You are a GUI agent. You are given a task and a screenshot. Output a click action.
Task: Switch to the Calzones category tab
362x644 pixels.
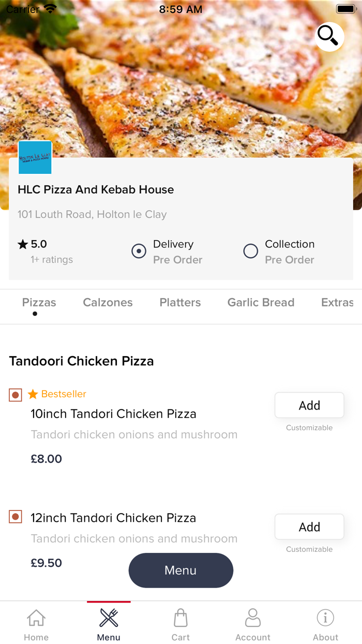pyautogui.click(x=108, y=302)
